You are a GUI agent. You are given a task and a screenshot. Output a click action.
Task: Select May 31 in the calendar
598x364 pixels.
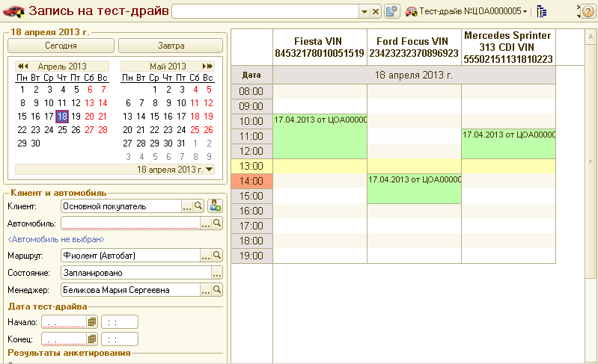point(181,144)
